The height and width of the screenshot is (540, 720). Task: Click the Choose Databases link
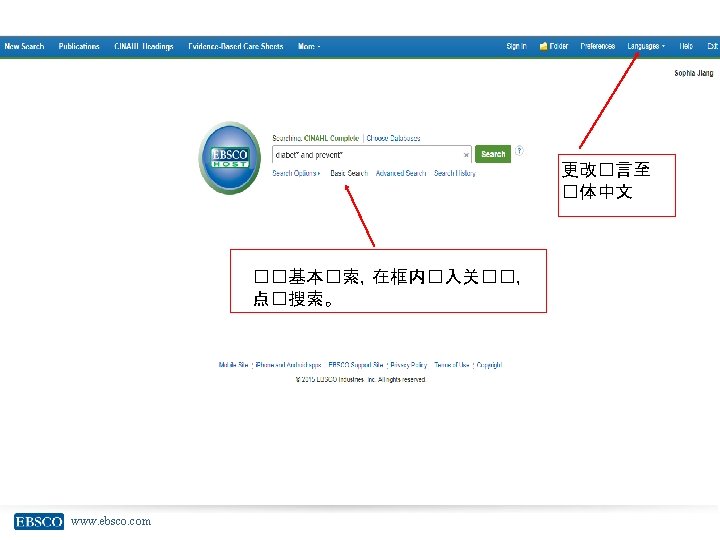(393, 138)
